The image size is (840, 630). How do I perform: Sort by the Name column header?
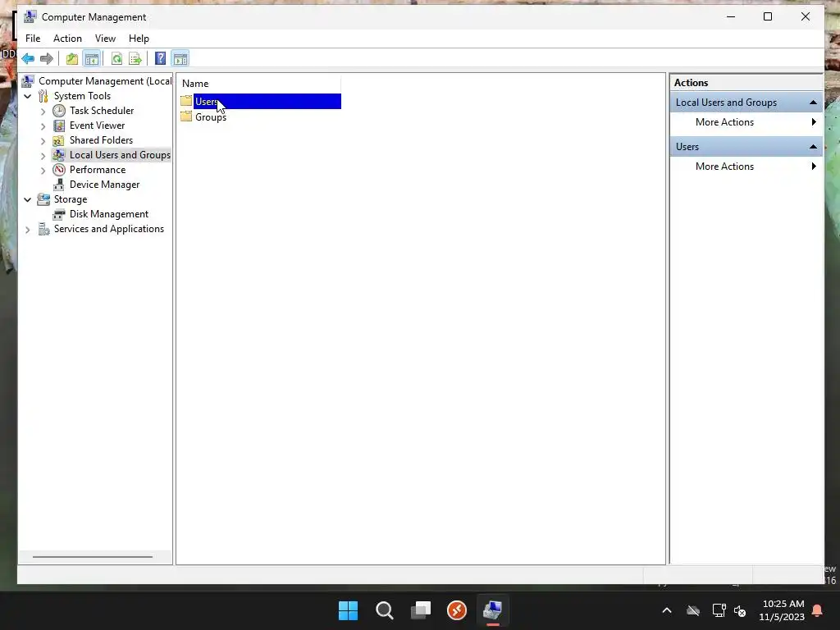click(259, 84)
